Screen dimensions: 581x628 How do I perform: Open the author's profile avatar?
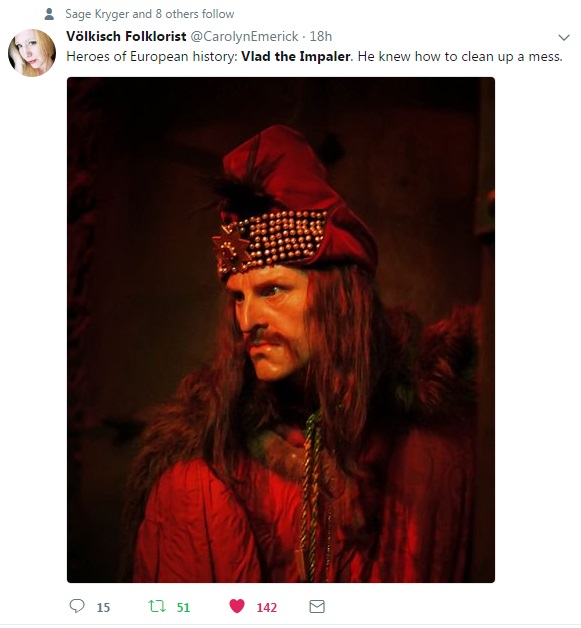click(32, 53)
